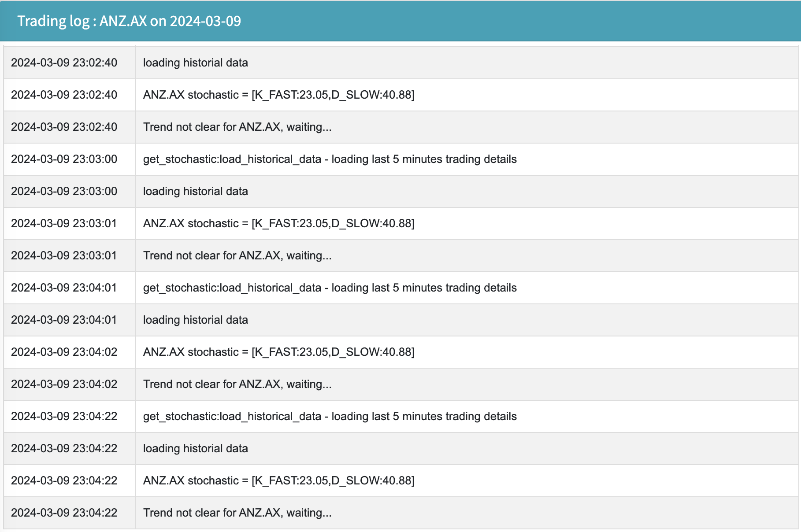
Task: Select the timestamp beside the 23:04:02 stochastic entry
Action: coord(64,352)
